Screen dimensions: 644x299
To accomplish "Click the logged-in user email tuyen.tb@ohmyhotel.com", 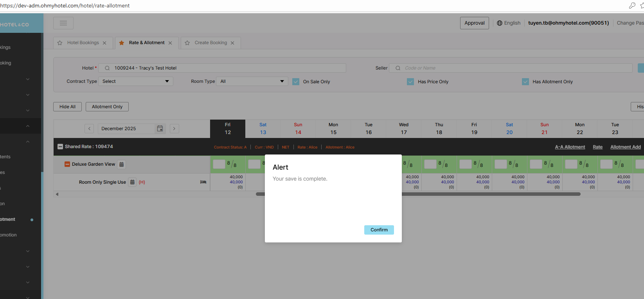I will [x=568, y=23].
